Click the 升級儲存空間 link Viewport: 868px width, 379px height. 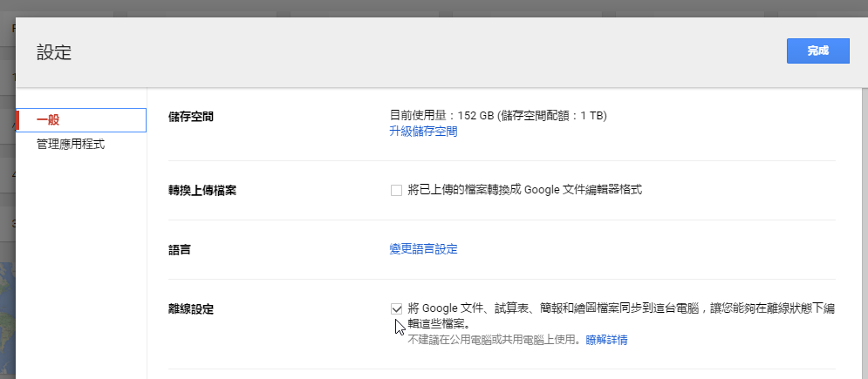pos(423,132)
